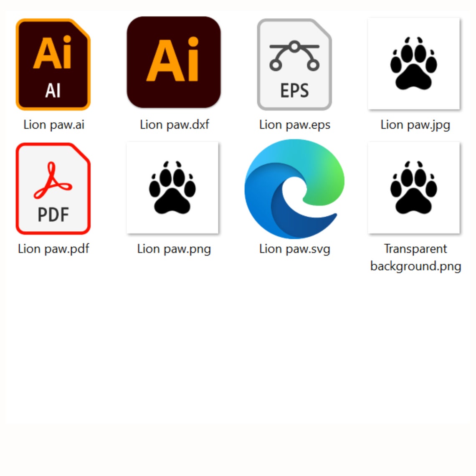The image size is (476, 476).
Task: Select the red Acrobat PDF file icon
Action: [x=53, y=188]
